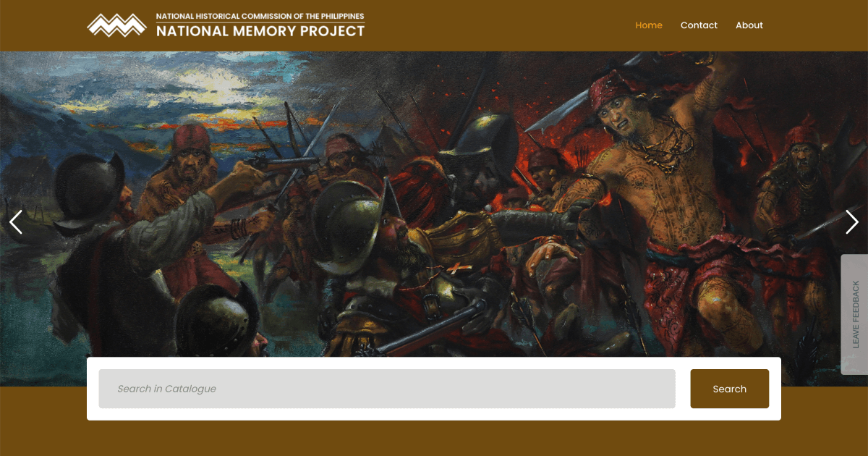Open the Home page

(x=648, y=25)
